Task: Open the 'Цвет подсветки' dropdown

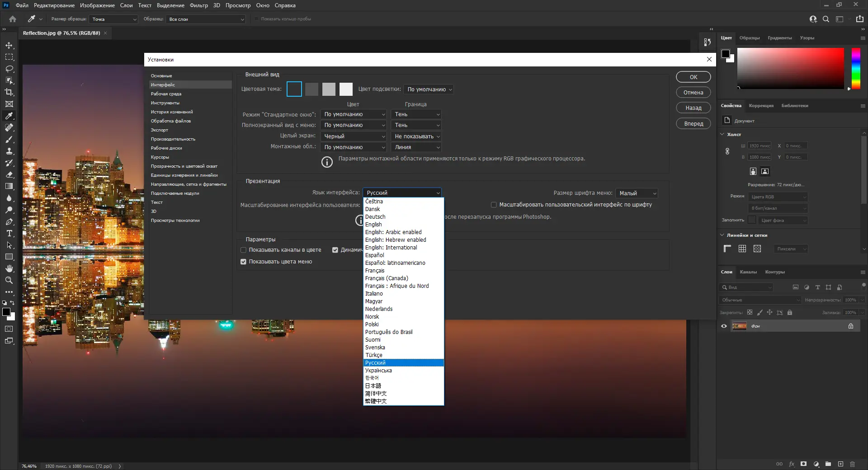Action: pyautogui.click(x=429, y=89)
